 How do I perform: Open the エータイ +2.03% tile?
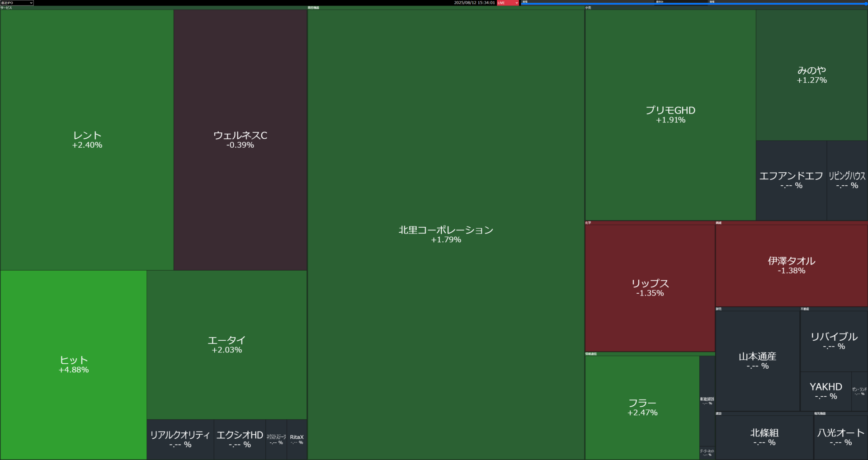coord(227,345)
